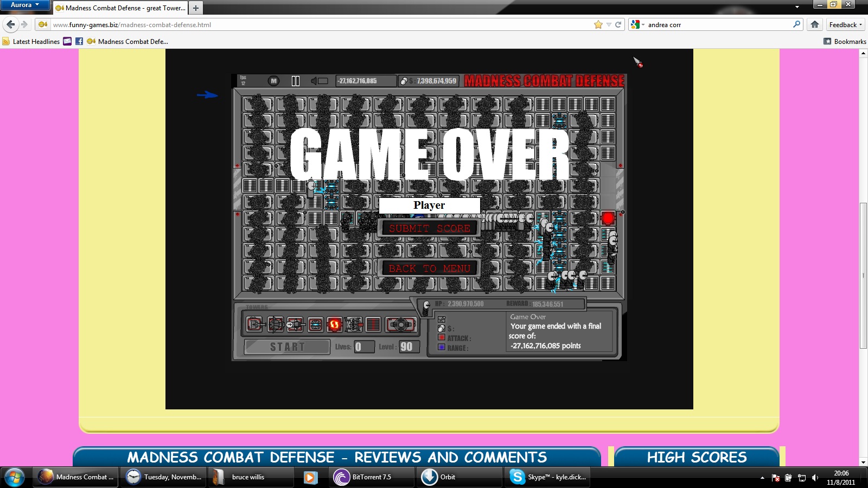868x488 pixels.
Task: Click the page vertical scrollbar thumb
Action: click(863, 275)
